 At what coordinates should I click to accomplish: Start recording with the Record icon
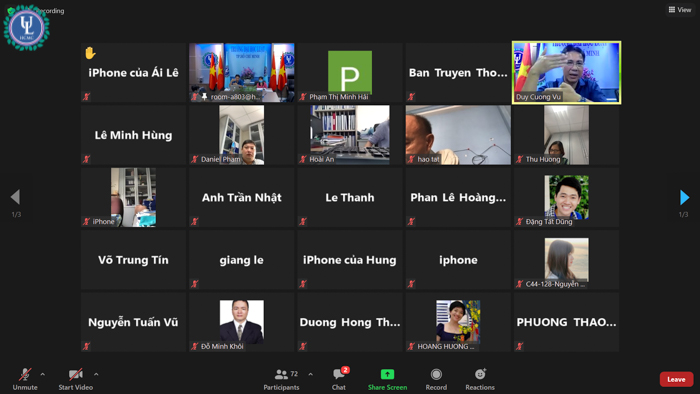click(x=436, y=374)
